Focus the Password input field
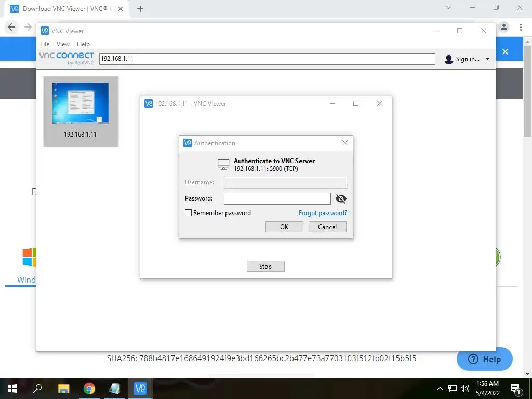Image resolution: width=532 pixels, height=399 pixels. [x=277, y=198]
